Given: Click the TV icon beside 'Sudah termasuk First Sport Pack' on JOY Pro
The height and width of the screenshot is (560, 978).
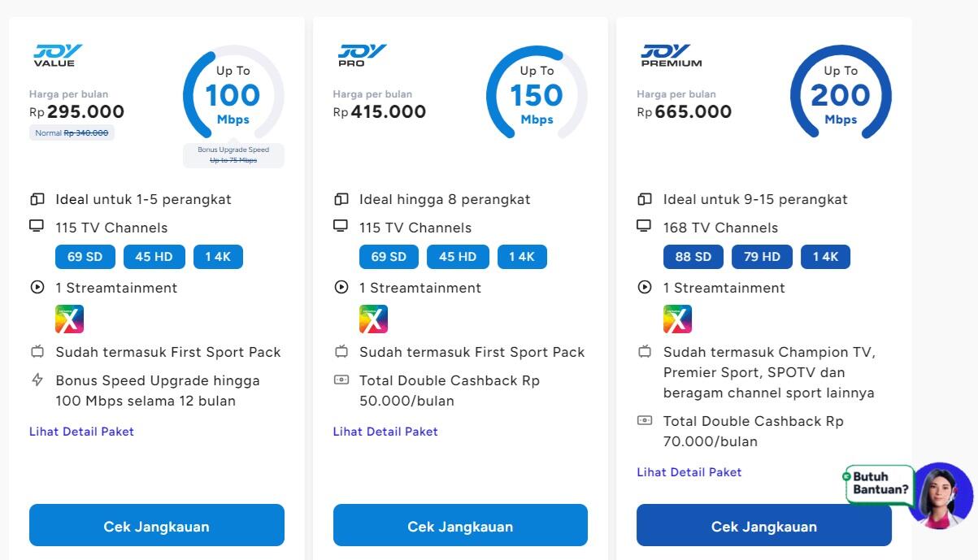Looking at the screenshot, I should (x=341, y=352).
